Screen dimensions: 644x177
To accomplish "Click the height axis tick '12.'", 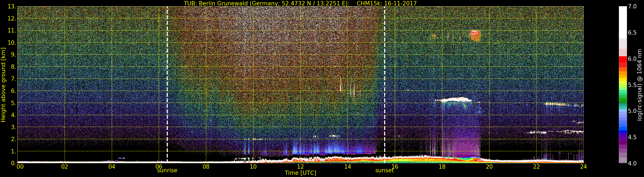I will click(12, 18).
